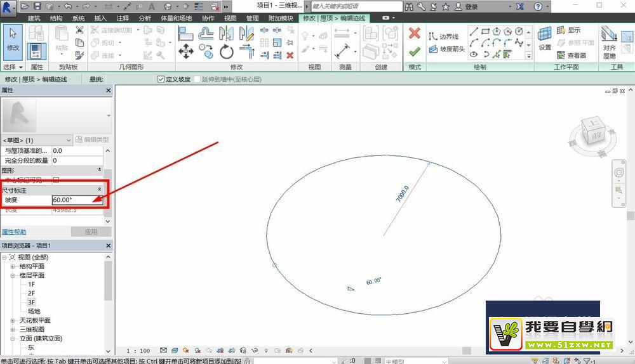Click the aligned dimension measure icon
The height and width of the screenshot is (364, 635).
click(342, 51)
